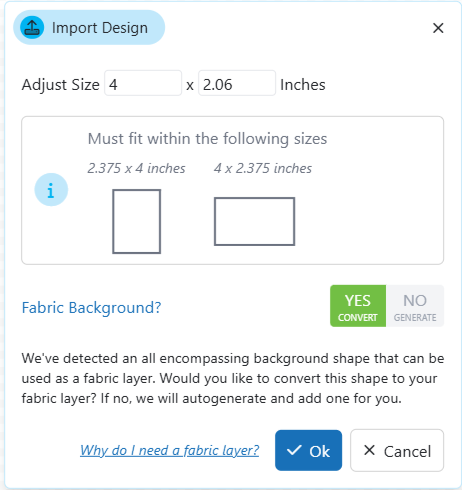462x490 pixels.
Task: Focus the height field showing 2.06
Action: tap(237, 83)
